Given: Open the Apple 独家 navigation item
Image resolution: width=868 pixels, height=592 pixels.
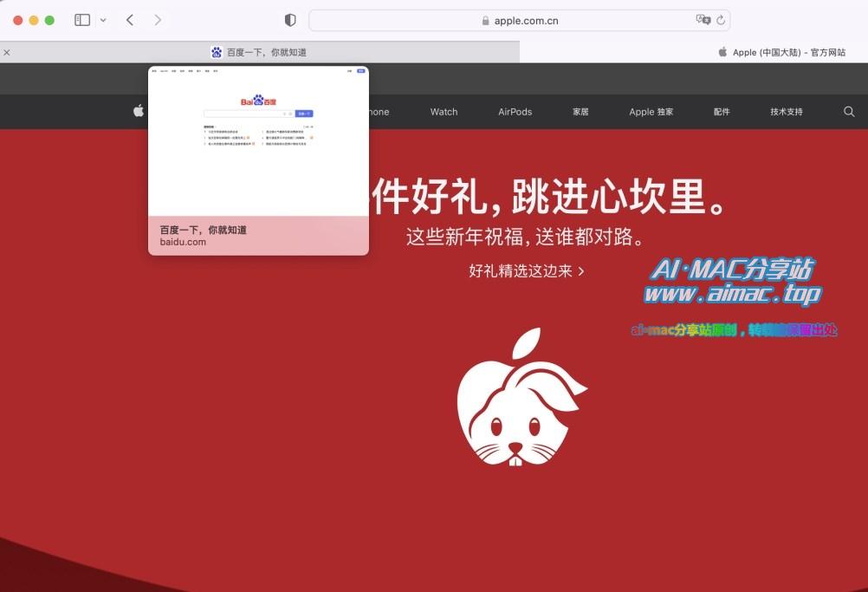Looking at the screenshot, I should [x=651, y=112].
